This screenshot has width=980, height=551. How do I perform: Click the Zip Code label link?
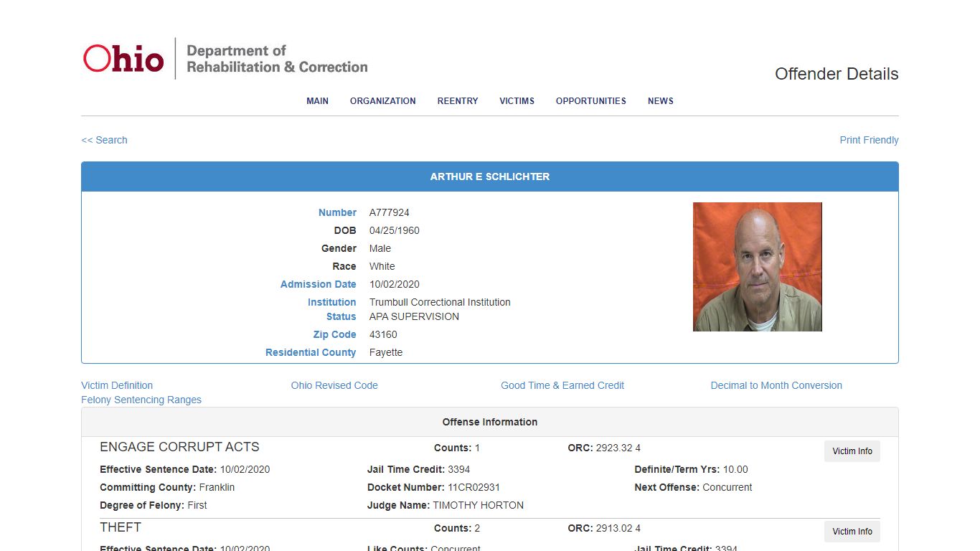click(334, 334)
